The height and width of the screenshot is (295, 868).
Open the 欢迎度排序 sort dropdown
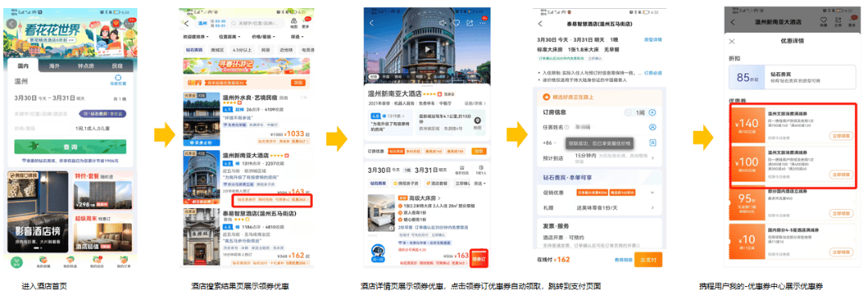click(195, 37)
